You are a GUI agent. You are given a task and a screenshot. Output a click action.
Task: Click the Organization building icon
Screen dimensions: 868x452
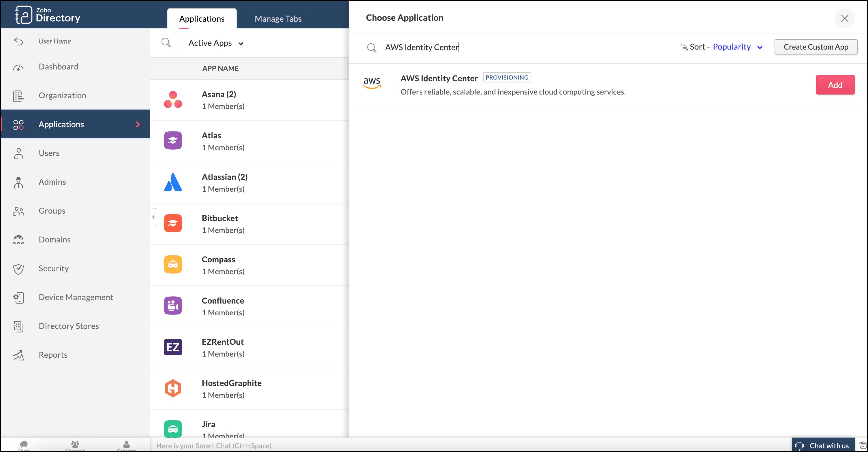(x=18, y=96)
